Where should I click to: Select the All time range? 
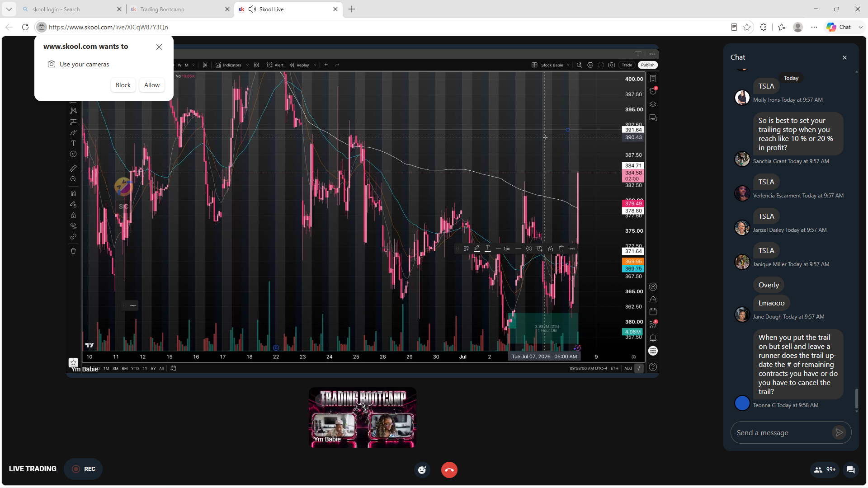(161, 368)
